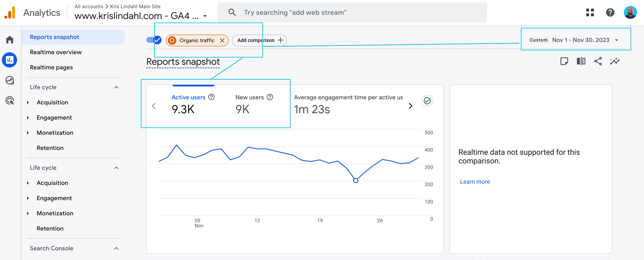The height and width of the screenshot is (260, 644).
Task: Select Realtime pages in the sidebar
Action: 51,67
